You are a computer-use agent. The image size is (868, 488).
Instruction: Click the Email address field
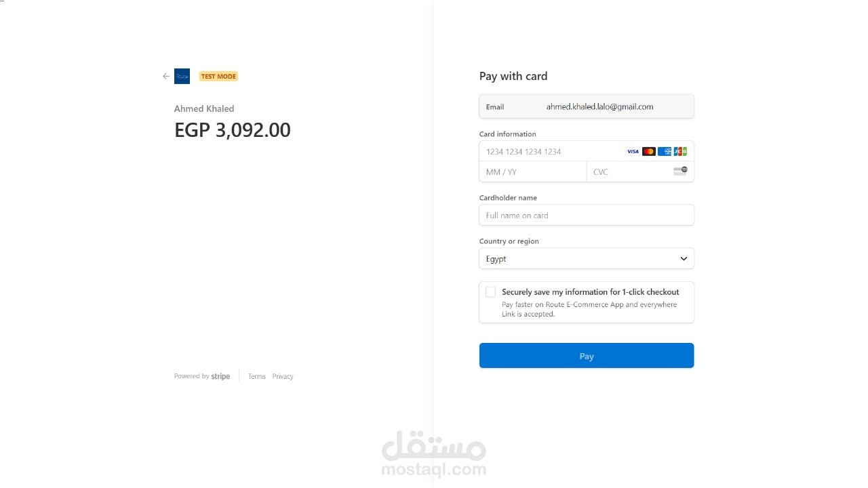point(587,107)
